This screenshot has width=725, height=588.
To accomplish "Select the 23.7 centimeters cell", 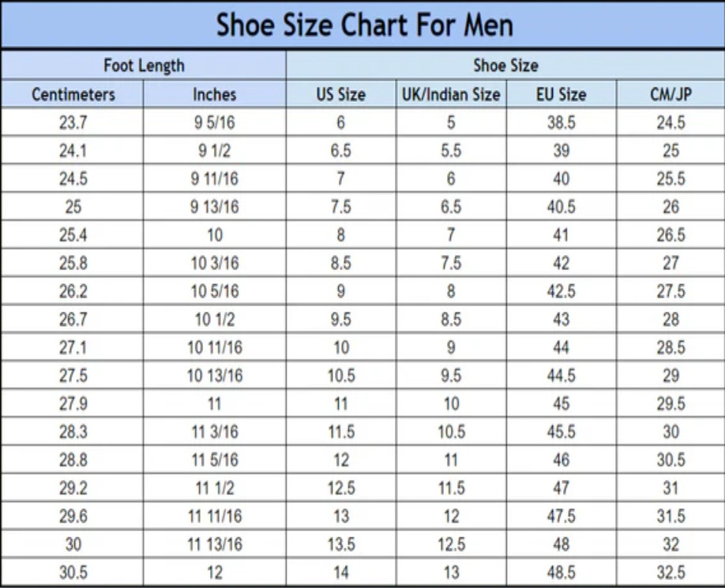I will click(x=73, y=123).
